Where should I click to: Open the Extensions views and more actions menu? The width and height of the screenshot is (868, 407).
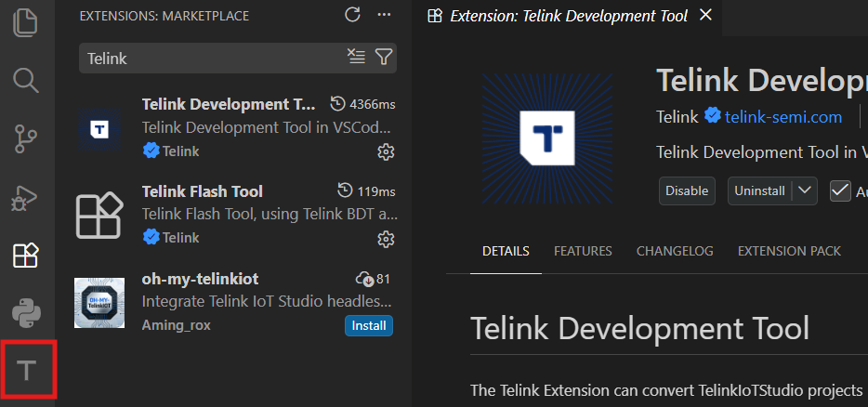pos(384,14)
